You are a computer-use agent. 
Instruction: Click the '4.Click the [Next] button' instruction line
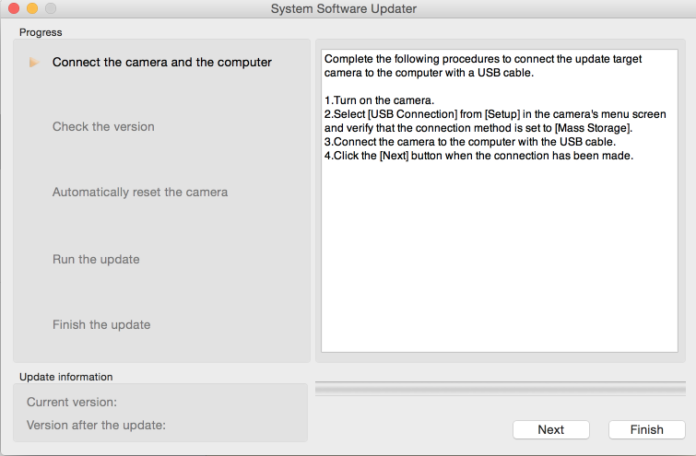pos(479,156)
